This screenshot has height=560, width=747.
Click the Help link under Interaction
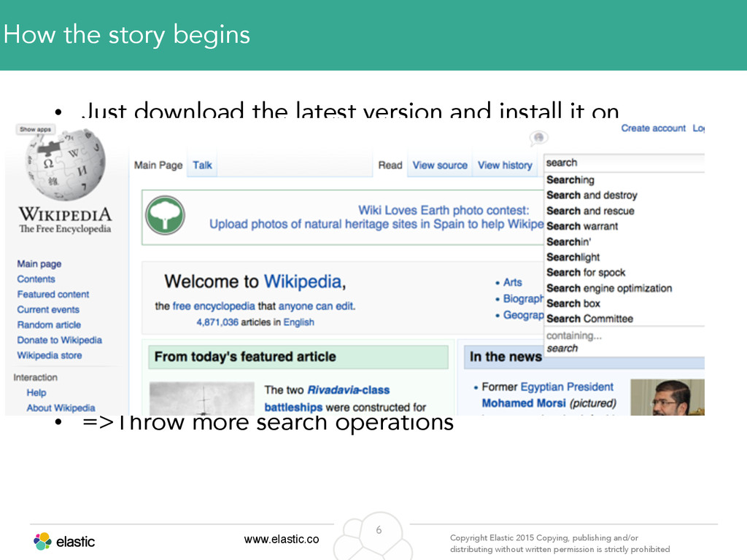click(x=36, y=392)
